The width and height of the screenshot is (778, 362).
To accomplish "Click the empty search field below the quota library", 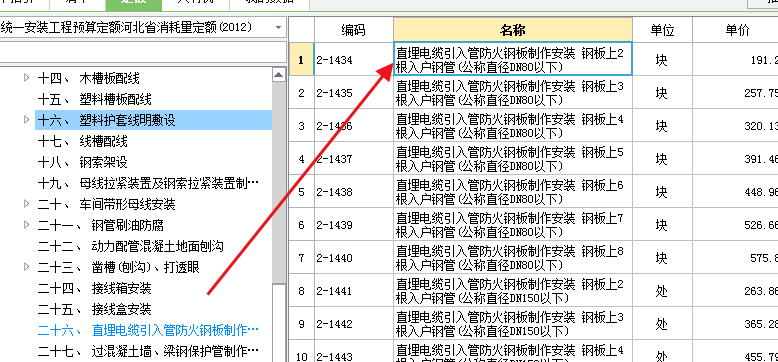I will 143,51.
